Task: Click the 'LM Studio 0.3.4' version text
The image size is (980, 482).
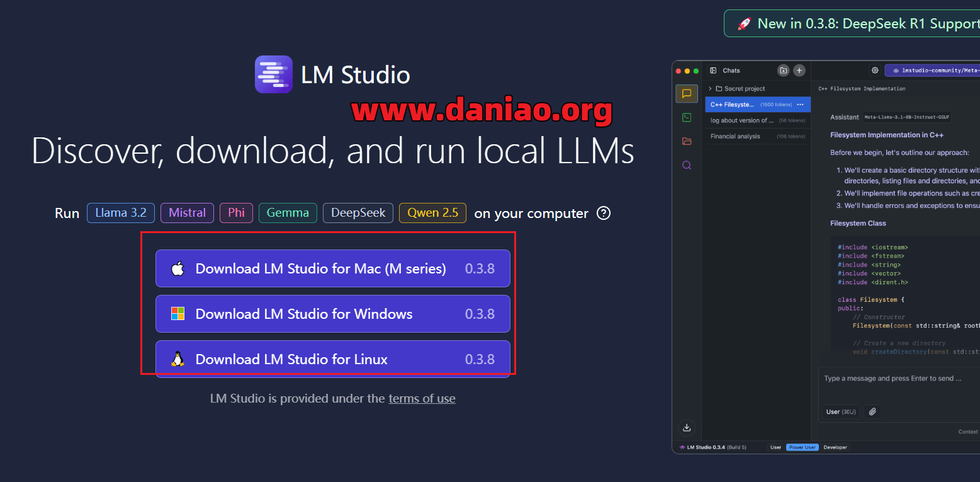Action: click(706, 447)
